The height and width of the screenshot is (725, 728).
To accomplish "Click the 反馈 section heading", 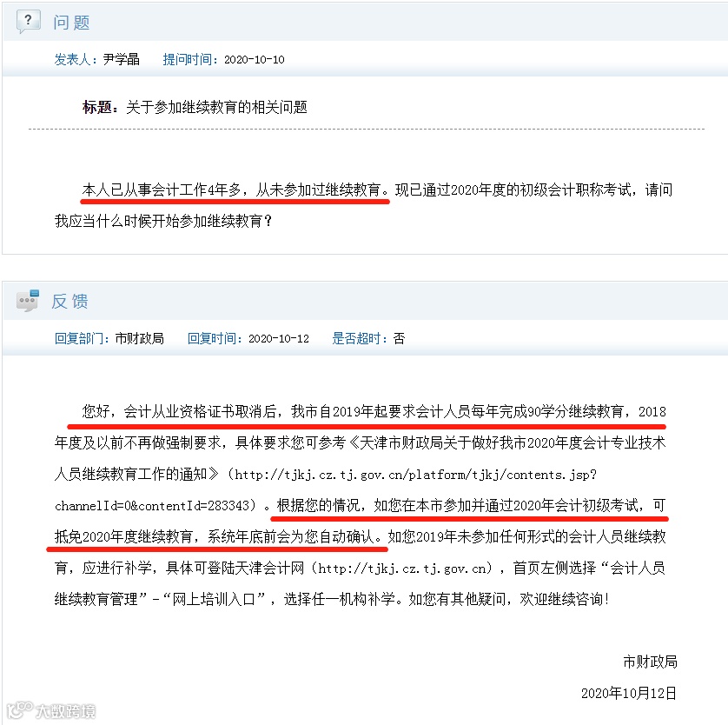I will [69, 301].
